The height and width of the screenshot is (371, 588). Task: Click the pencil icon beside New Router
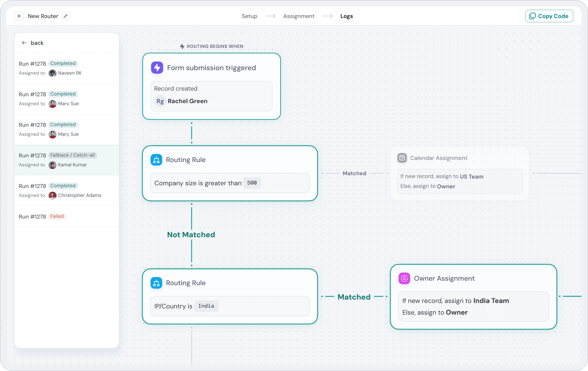[x=65, y=16]
